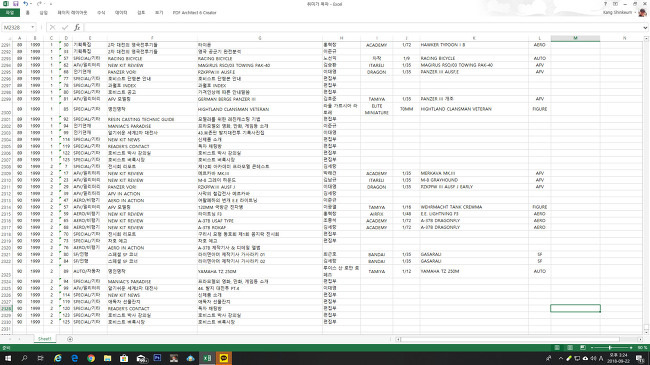Click the Name Box showing M2328

[16, 27]
